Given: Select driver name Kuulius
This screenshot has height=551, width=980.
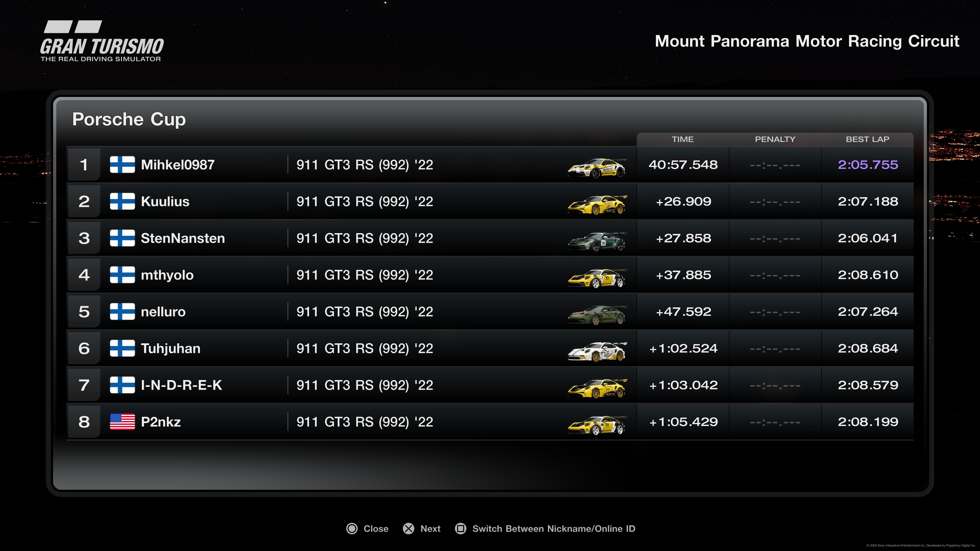Looking at the screenshot, I should pyautogui.click(x=165, y=202).
